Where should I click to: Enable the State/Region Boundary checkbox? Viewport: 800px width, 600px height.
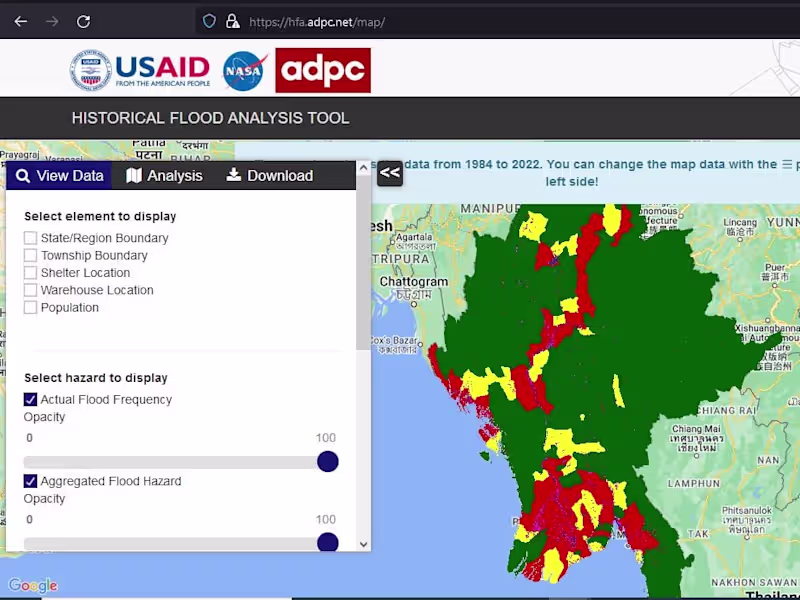[31, 238]
